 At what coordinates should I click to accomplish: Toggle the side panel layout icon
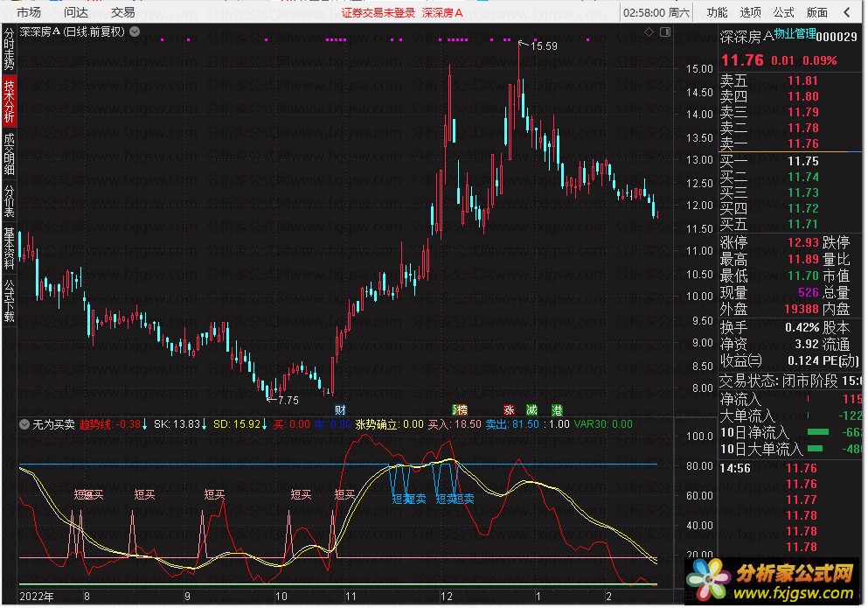665,32
